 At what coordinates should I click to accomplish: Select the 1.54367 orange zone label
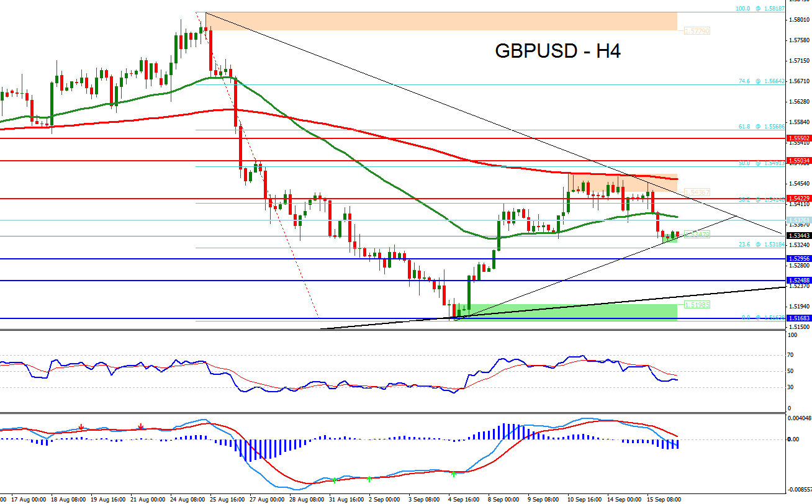tap(697, 192)
